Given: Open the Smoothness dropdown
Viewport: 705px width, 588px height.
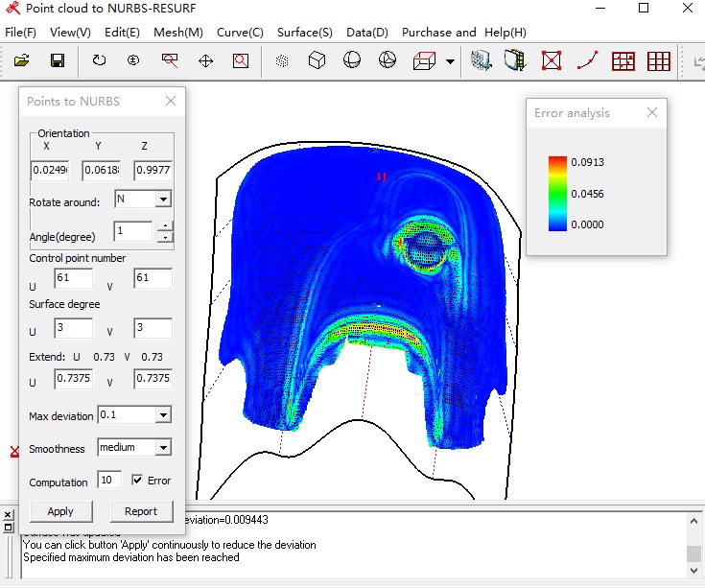Looking at the screenshot, I should (x=163, y=448).
